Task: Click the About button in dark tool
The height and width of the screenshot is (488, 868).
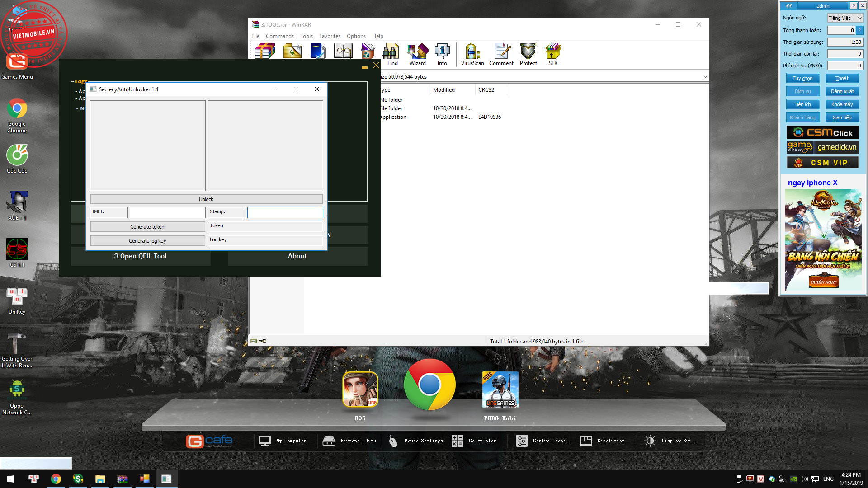Action: click(x=297, y=256)
